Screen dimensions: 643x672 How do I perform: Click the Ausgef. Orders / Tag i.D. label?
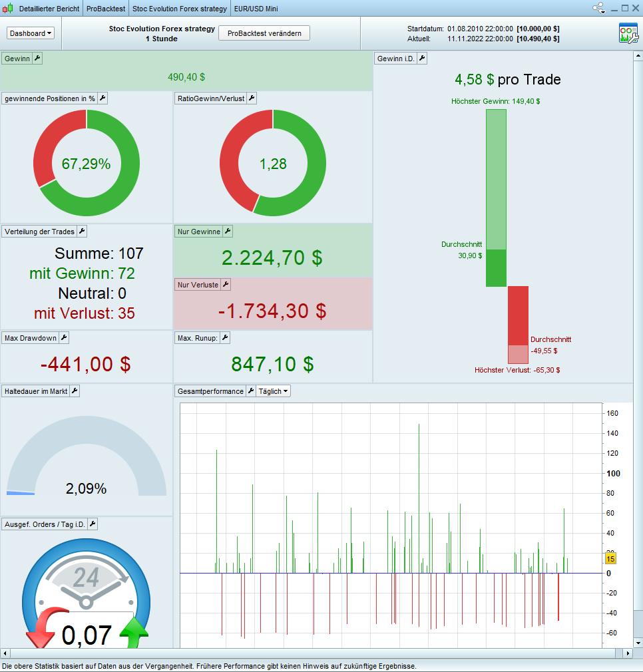pyautogui.click(x=45, y=524)
